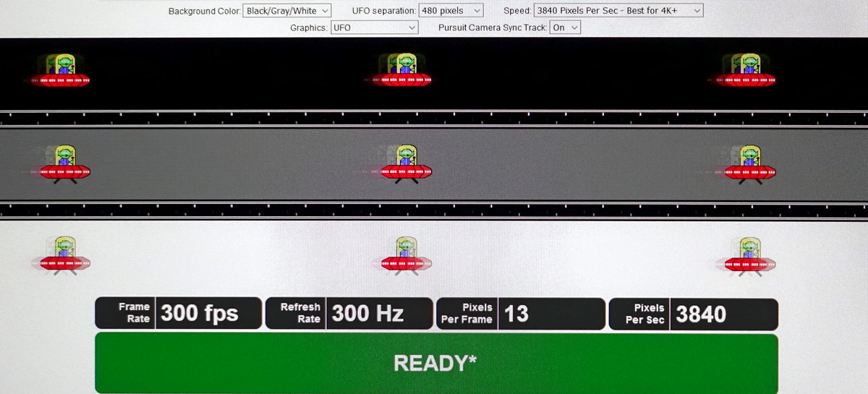This screenshot has width=868, height=394.
Task: Click the 'Pursuit Camera Sync Track:' label
Action: [493, 27]
